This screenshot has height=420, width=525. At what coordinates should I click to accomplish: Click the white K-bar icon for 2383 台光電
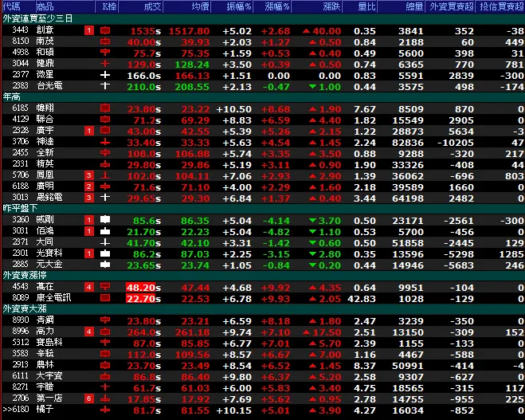[x=105, y=86]
